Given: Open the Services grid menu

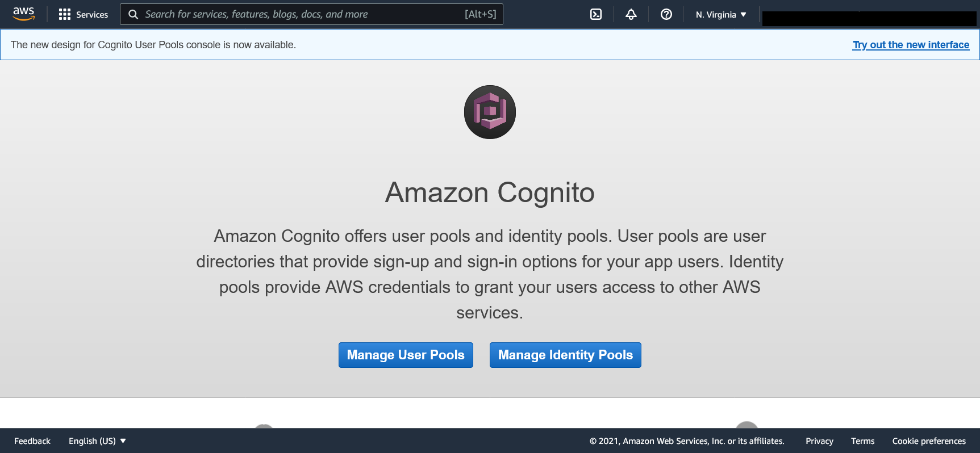Looking at the screenshot, I should (x=84, y=14).
